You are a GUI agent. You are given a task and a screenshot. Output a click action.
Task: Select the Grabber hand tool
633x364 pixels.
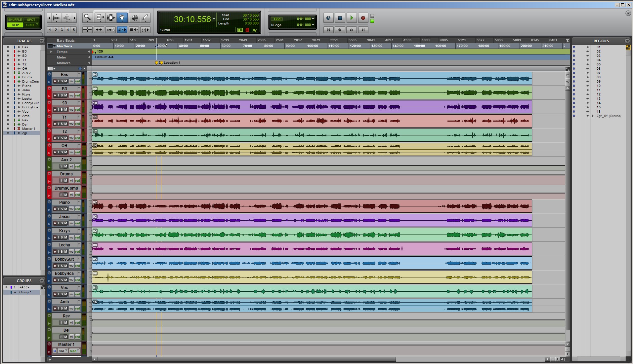tap(122, 18)
